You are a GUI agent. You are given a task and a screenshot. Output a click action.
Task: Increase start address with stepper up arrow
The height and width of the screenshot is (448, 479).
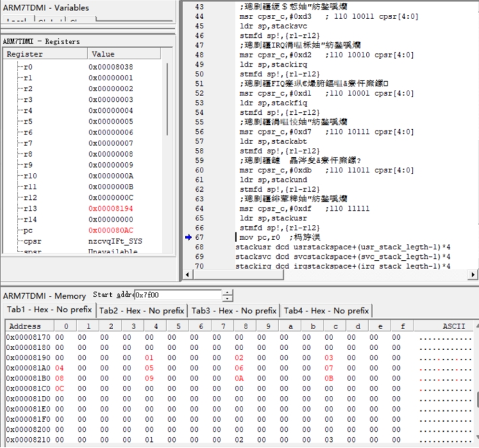pyautogui.click(x=227, y=293)
